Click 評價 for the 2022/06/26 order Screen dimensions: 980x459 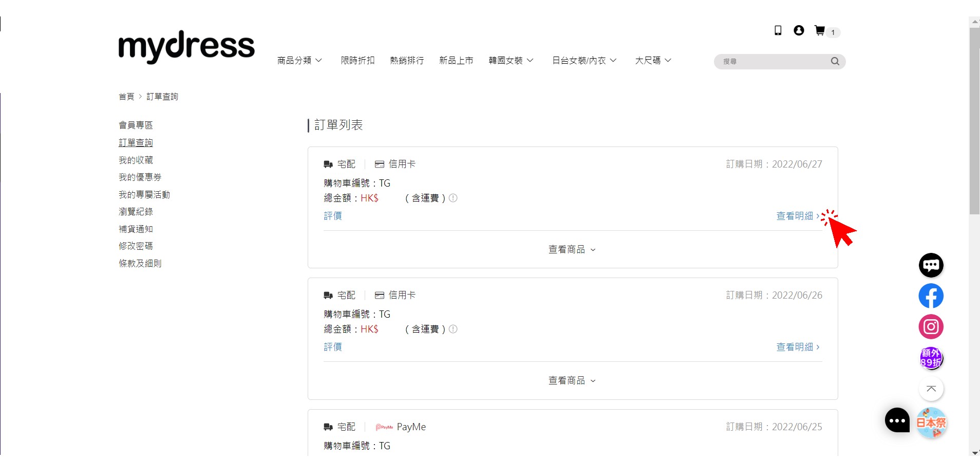coord(333,347)
